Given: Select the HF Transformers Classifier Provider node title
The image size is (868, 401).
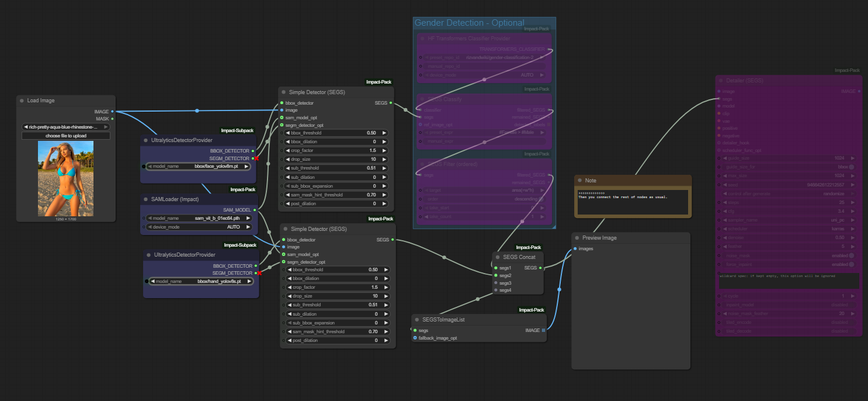Looking at the screenshot, I should [x=469, y=39].
